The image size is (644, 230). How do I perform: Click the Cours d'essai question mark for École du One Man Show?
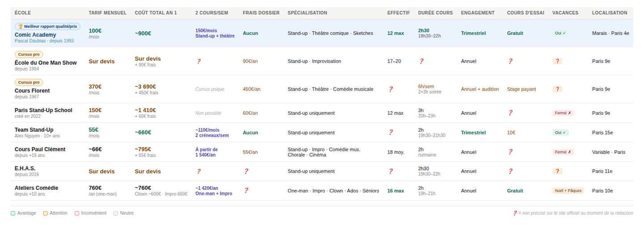510,61
